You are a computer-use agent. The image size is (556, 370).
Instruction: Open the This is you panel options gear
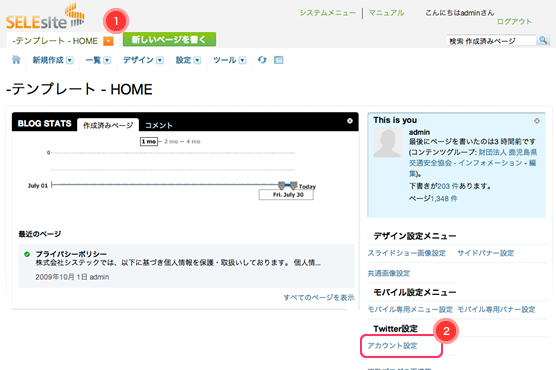click(537, 121)
